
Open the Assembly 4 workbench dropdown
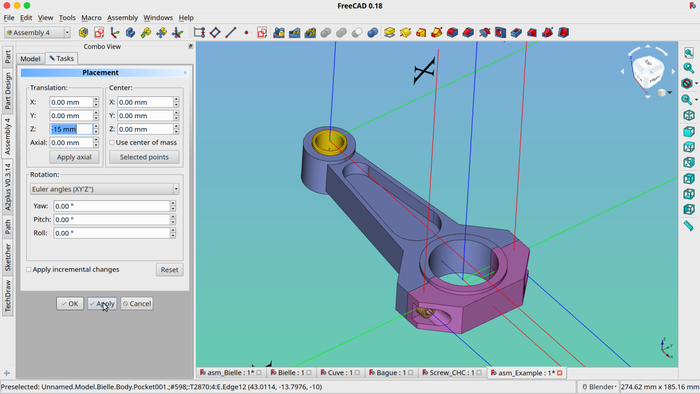pos(37,33)
